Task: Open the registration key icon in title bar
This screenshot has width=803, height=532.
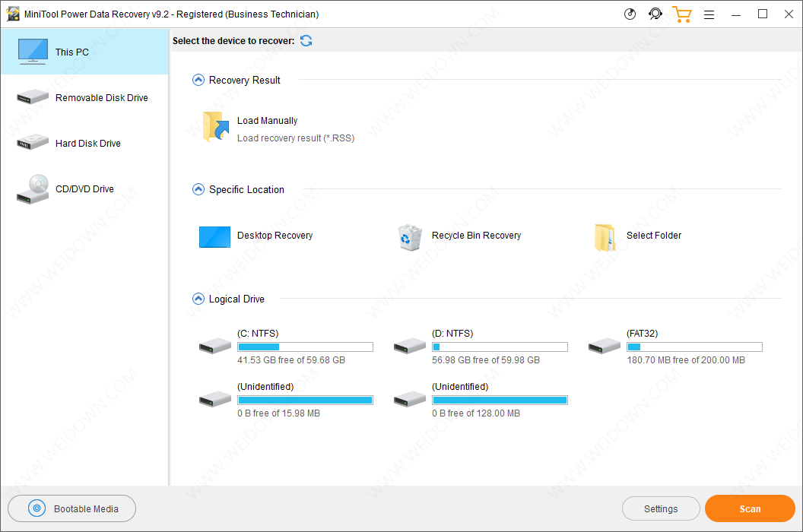Action: (630, 14)
